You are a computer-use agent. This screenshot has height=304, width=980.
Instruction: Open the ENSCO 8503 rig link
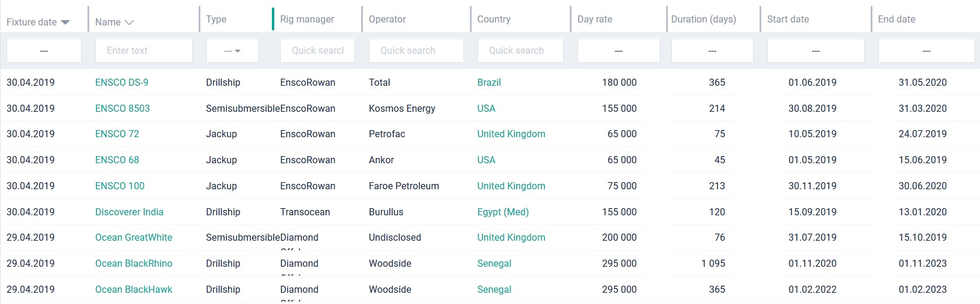122,109
